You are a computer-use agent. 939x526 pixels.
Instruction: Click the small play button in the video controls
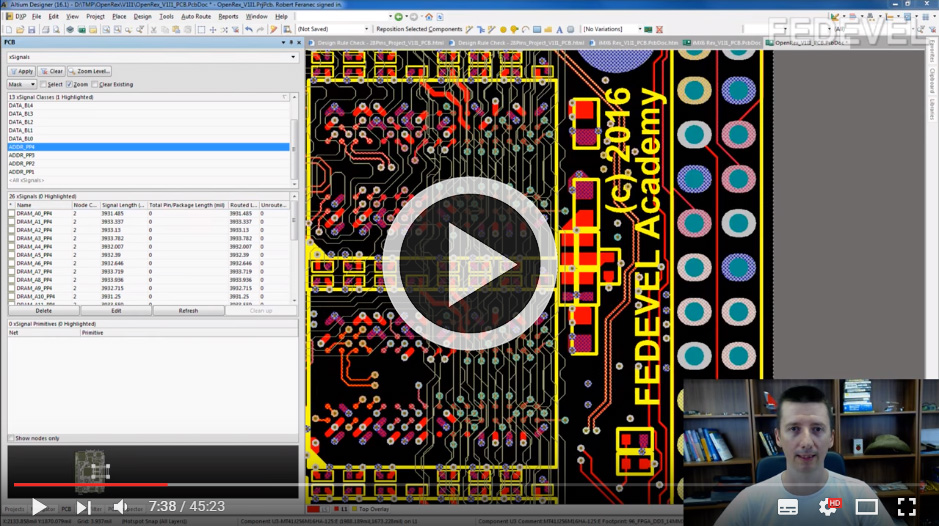pos(38,507)
